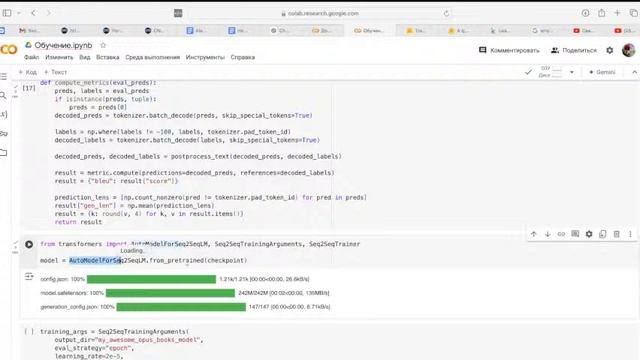The height and width of the screenshot is (360, 640).
Task: Open Safari sidebar dropdown chevron
Action: point(19,13)
